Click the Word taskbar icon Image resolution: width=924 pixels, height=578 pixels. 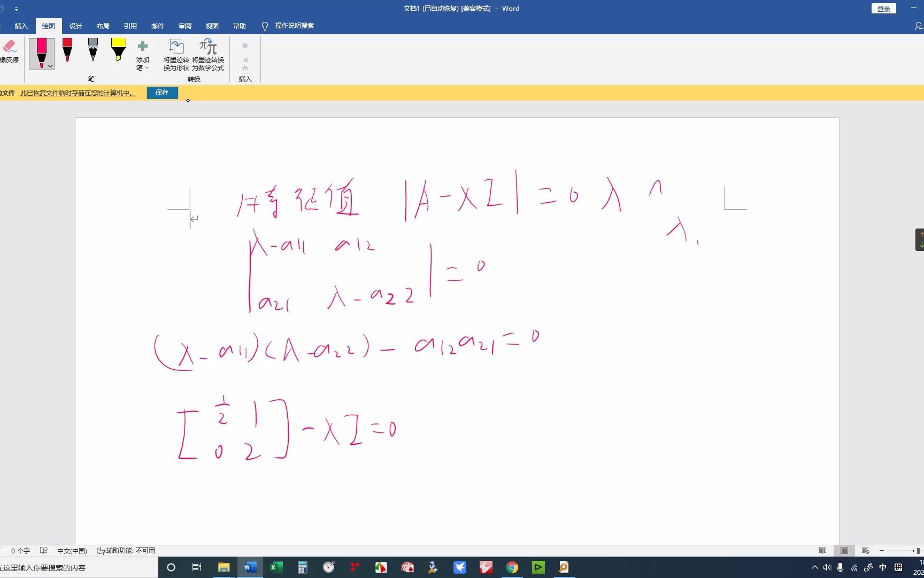coord(250,567)
